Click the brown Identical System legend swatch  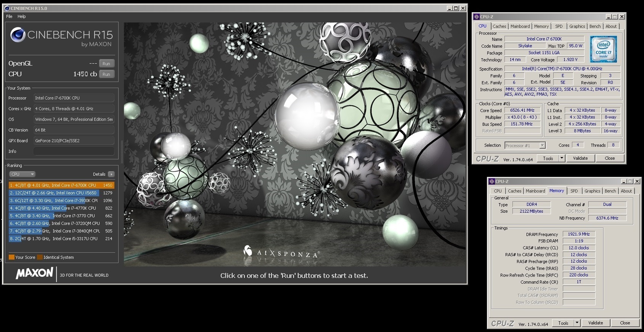[40, 257]
